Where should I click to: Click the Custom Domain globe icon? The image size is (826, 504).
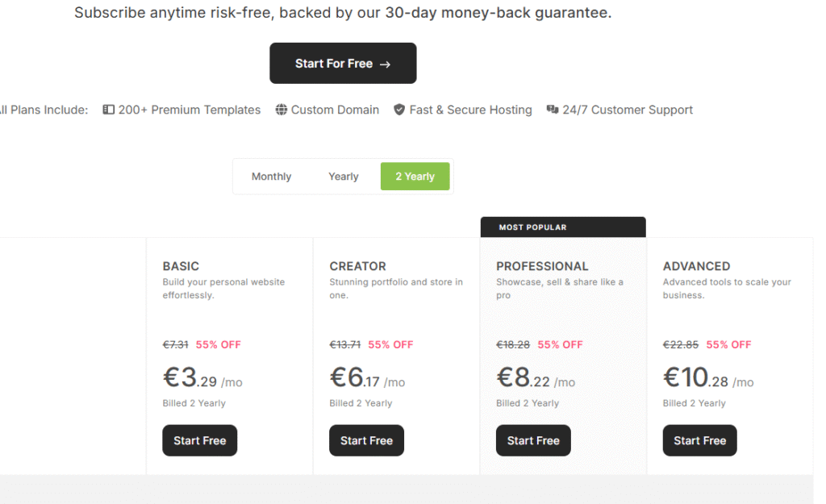(282, 110)
